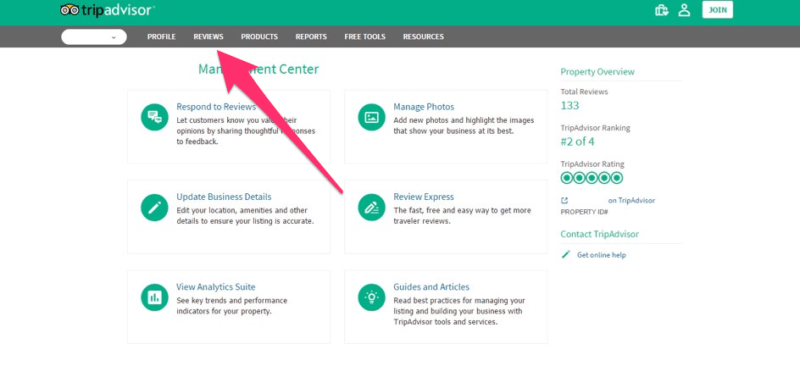The width and height of the screenshot is (800, 372).
Task: Expand the property selector dropdown
Action: 94,37
